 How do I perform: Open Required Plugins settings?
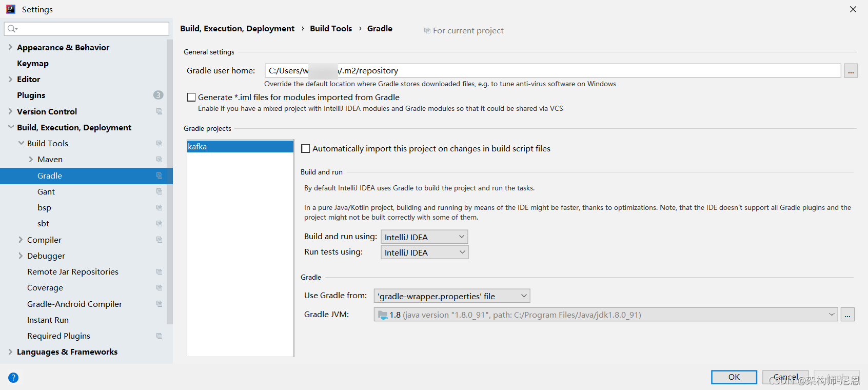(58, 336)
